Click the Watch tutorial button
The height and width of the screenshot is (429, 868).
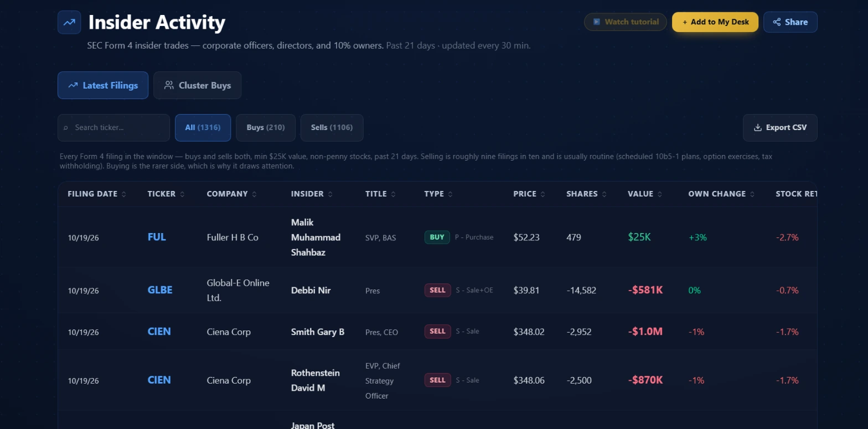(625, 22)
